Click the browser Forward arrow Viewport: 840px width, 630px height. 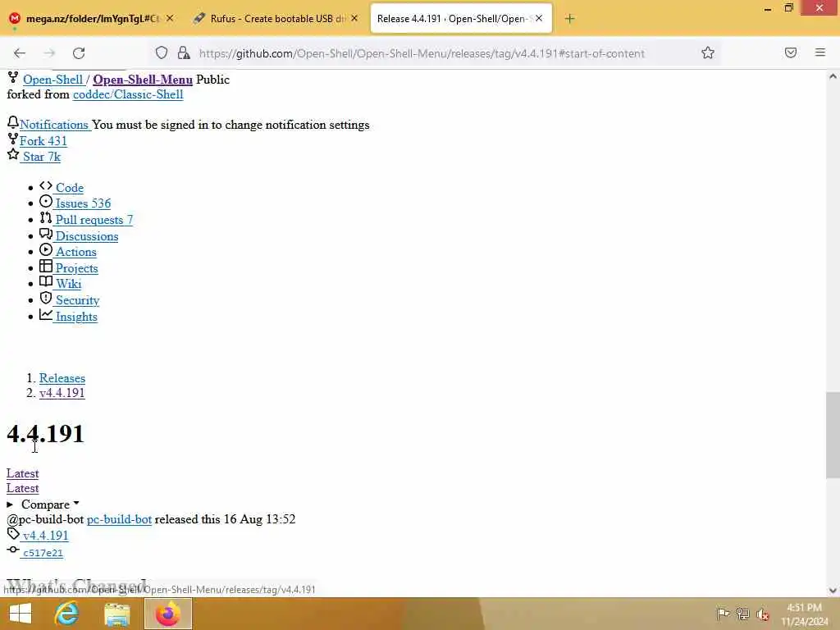[x=49, y=53]
